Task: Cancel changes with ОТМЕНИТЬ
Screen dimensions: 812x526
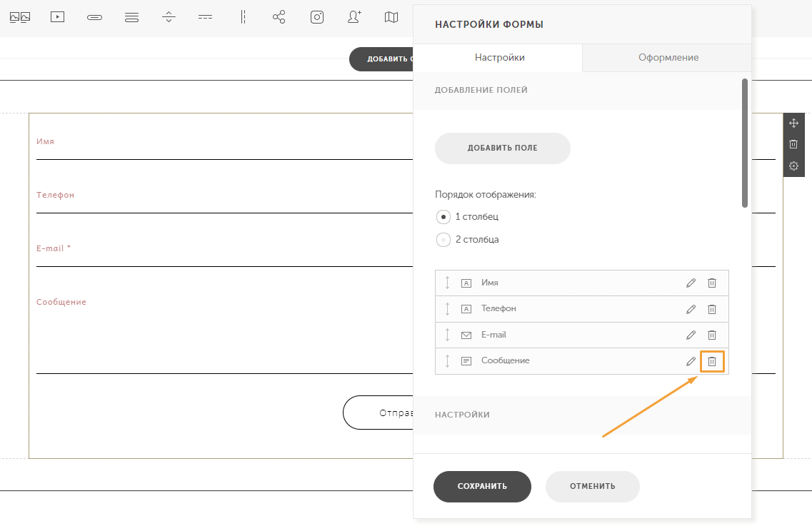Action: [x=593, y=486]
